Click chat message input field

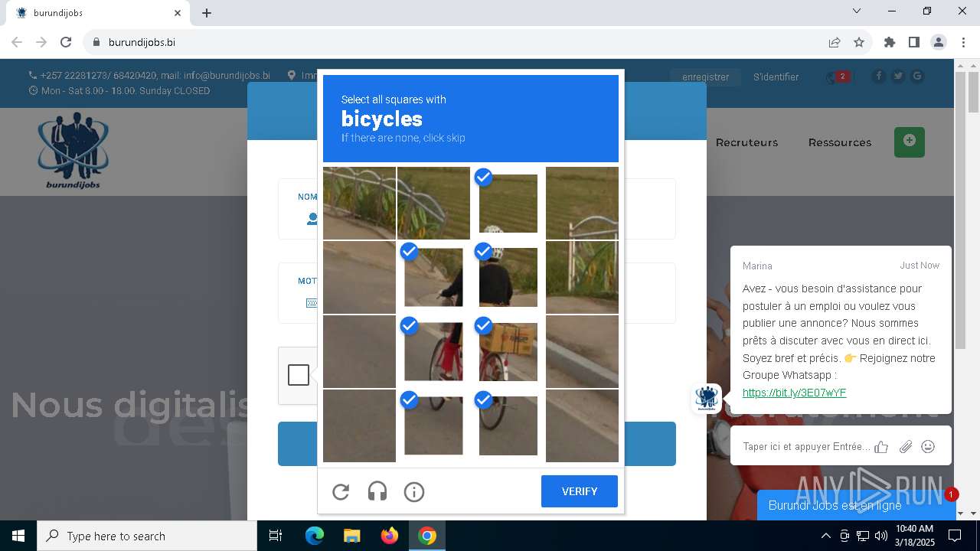coord(806,446)
